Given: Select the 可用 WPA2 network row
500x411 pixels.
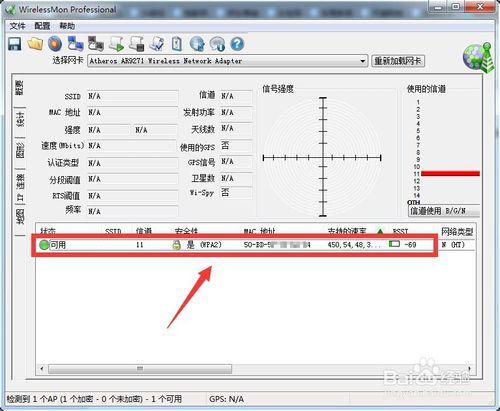Looking at the screenshot, I should coord(256,245).
